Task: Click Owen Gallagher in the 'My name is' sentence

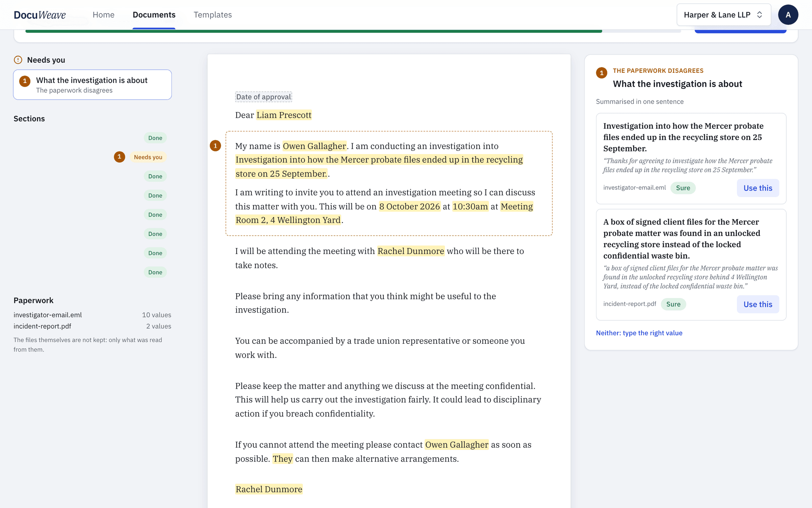Action: [314, 146]
